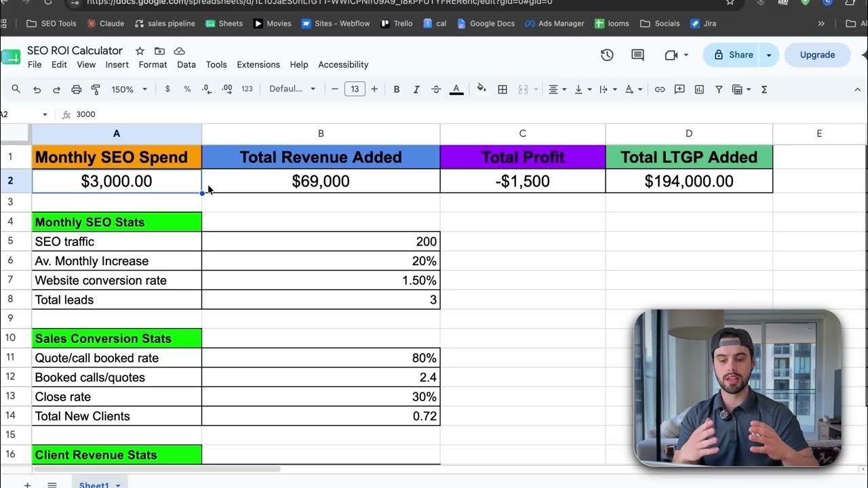The height and width of the screenshot is (488, 868).
Task: Insert a comment from toolbar
Action: (x=679, y=89)
